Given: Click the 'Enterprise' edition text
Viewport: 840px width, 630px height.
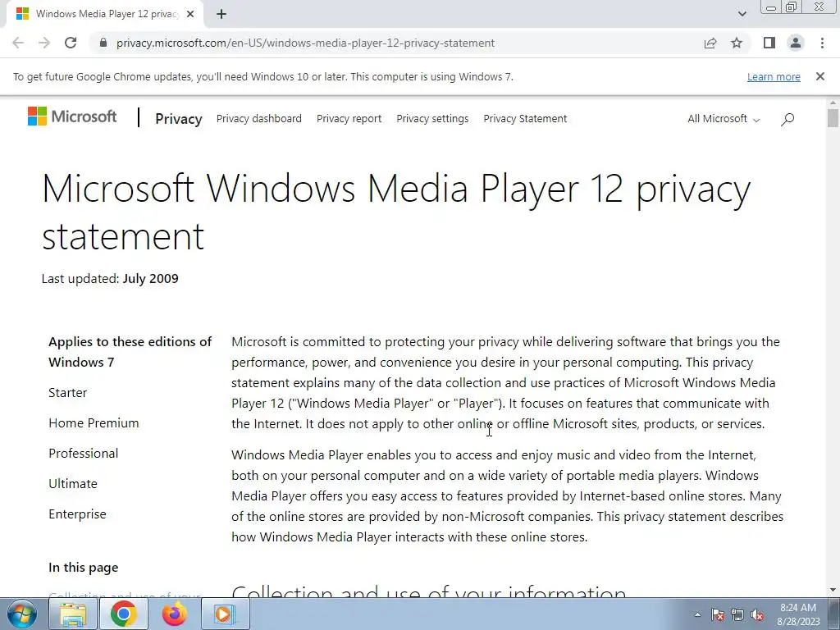Looking at the screenshot, I should click(77, 514).
